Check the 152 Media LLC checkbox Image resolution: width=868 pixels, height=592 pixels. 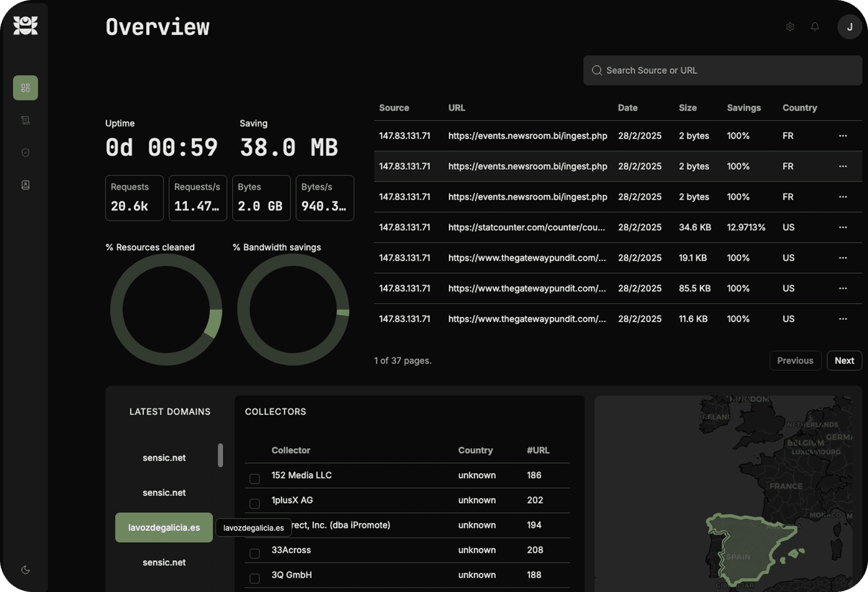[x=254, y=479]
